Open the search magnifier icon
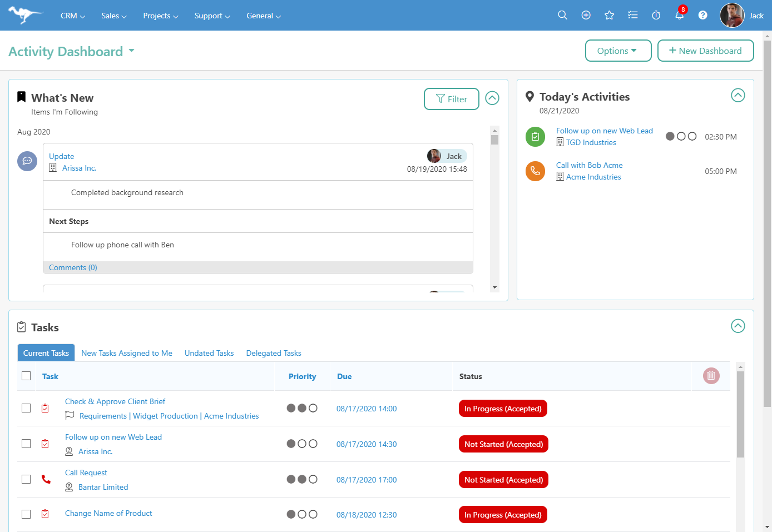This screenshot has width=772, height=532. [x=562, y=15]
